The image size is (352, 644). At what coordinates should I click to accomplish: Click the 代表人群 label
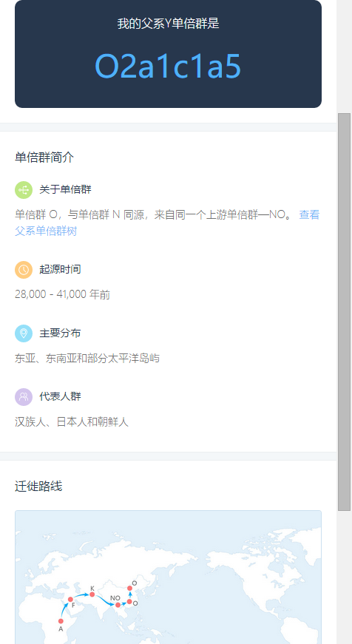tap(60, 397)
